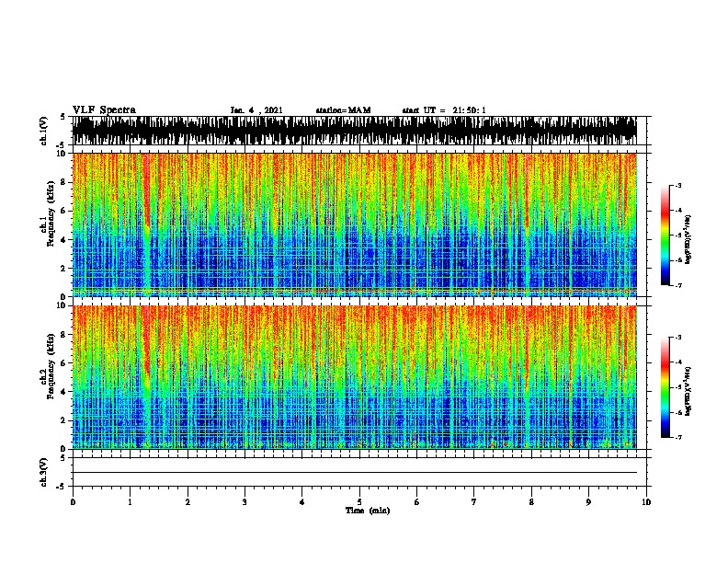Click the time axis tick label "3"
This screenshot has width=728, height=563.
click(x=245, y=502)
